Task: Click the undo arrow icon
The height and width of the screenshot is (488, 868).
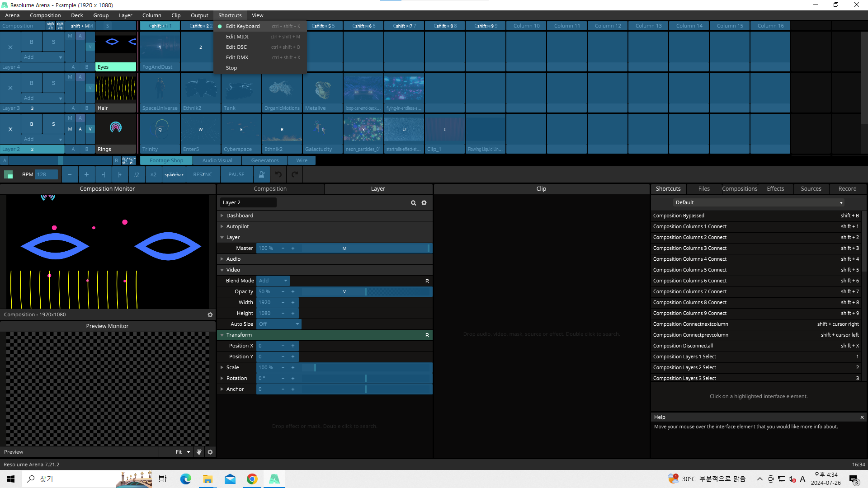Action: click(278, 174)
